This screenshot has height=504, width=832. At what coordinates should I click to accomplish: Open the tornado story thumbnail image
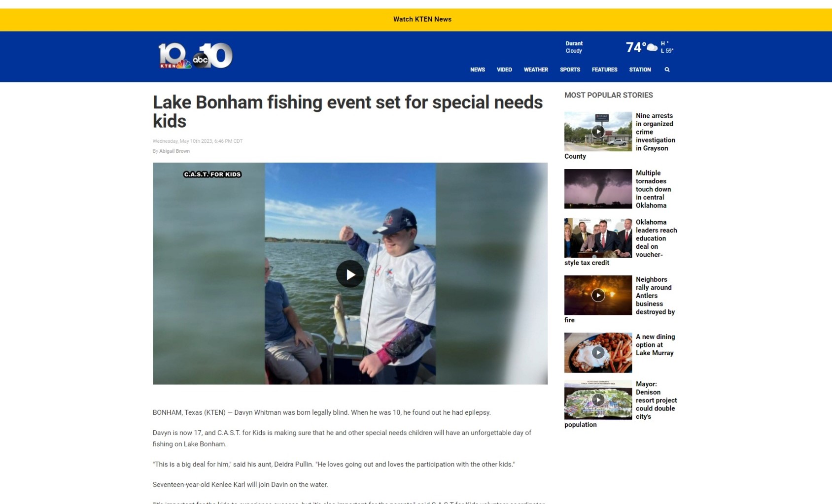(598, 189)
